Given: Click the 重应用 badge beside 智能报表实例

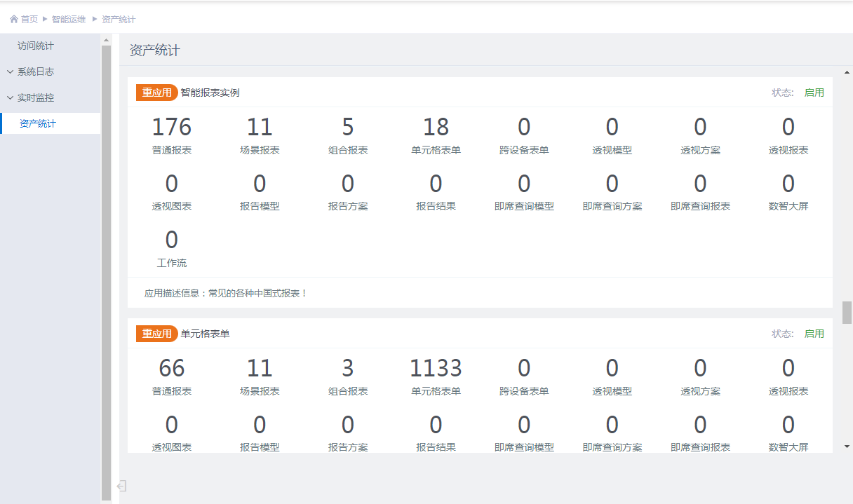Looking at the screenshot, I should (156, 93).
